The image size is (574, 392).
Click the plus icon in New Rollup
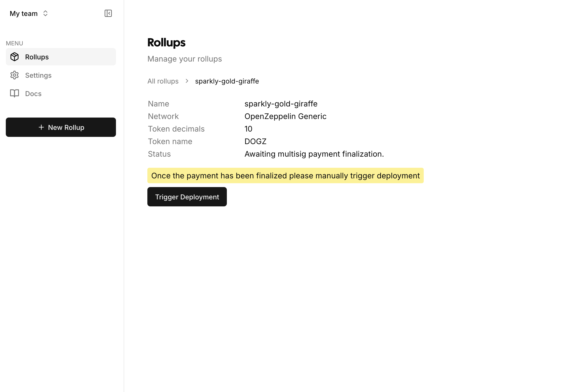(41, 127)
